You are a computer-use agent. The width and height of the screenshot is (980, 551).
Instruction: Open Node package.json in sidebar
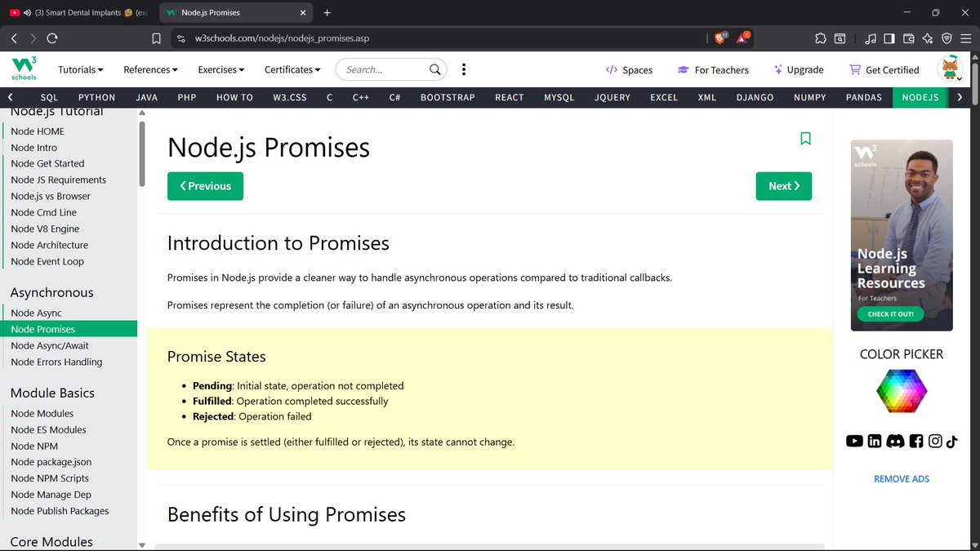tap(51, 462)
